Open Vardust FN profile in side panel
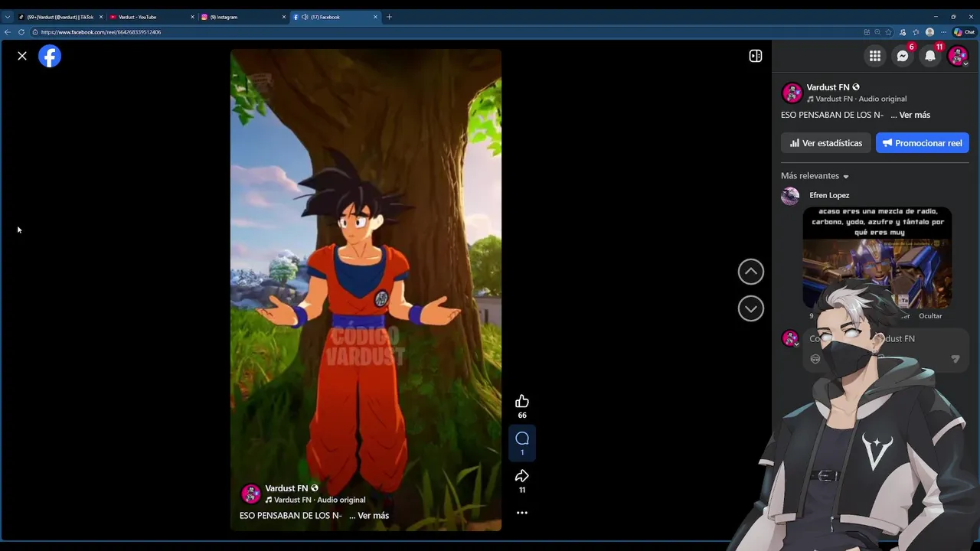This screenshot has height=551, width=980. coord(828,87)
